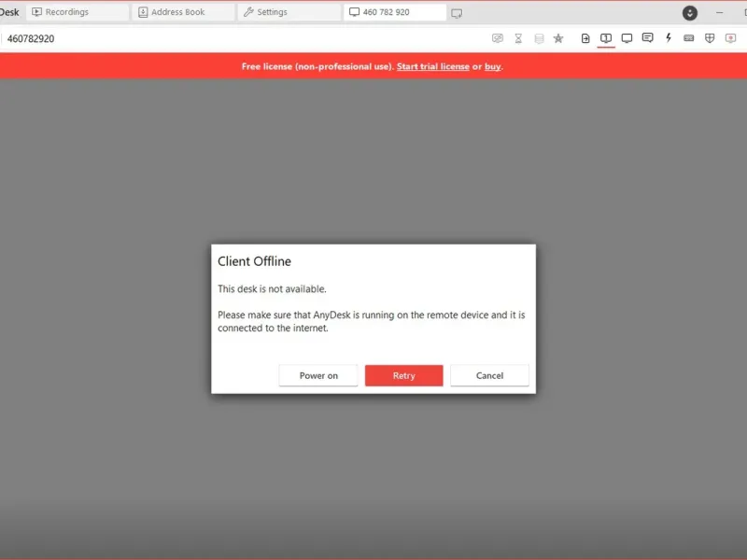Open the lightning bolt actions icon
The height and width of the screenshot is (560, 747).
tap(669, 38)
